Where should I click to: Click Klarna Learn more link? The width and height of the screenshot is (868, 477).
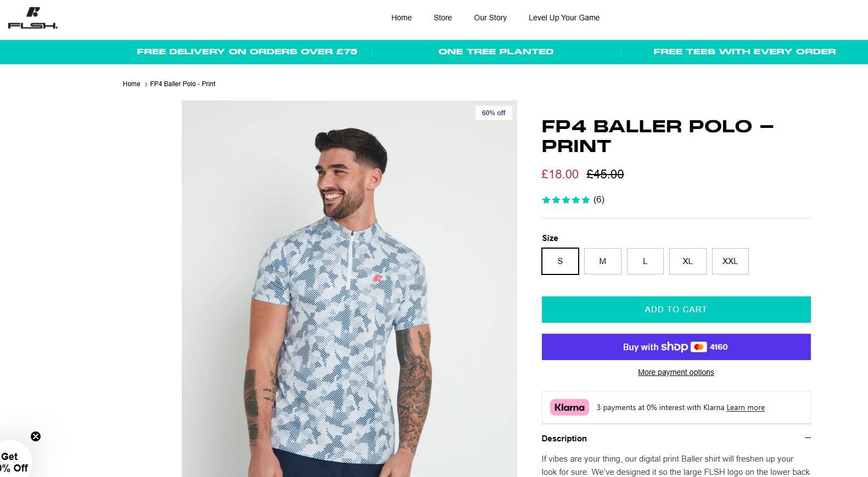745,408
